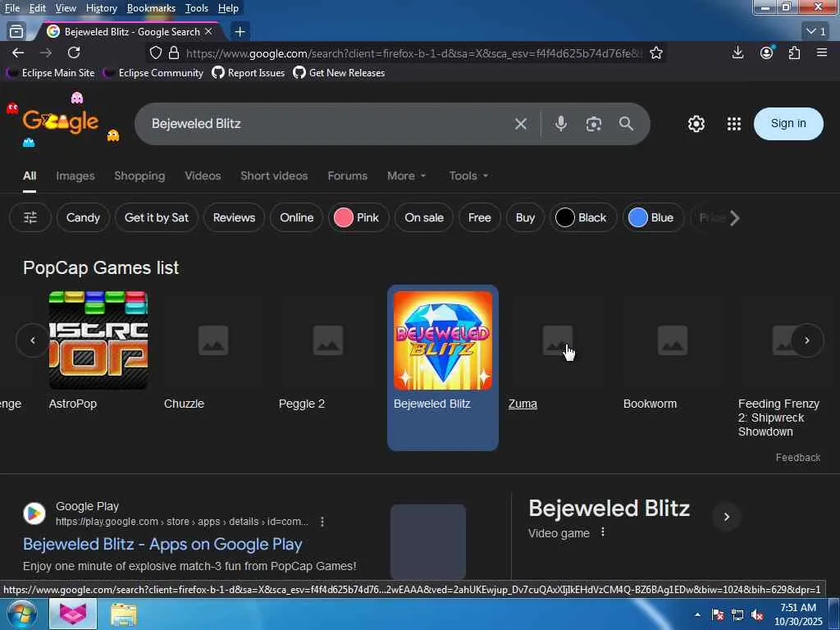Show previous PopCap games in carousel
840x630 pixels.
tap(33, 340)
